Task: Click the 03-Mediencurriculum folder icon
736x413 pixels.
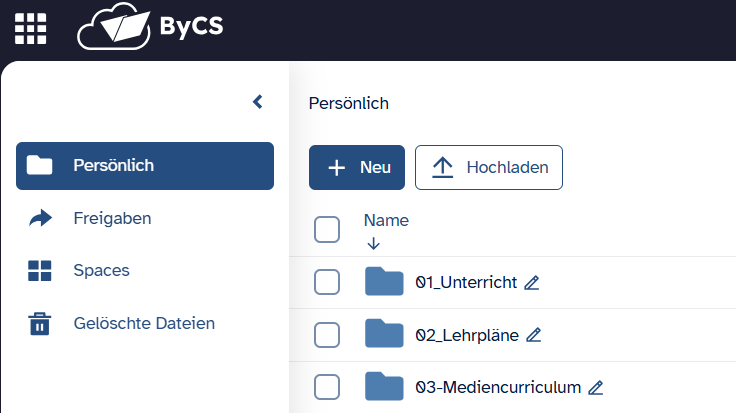Action: (384, 386)
